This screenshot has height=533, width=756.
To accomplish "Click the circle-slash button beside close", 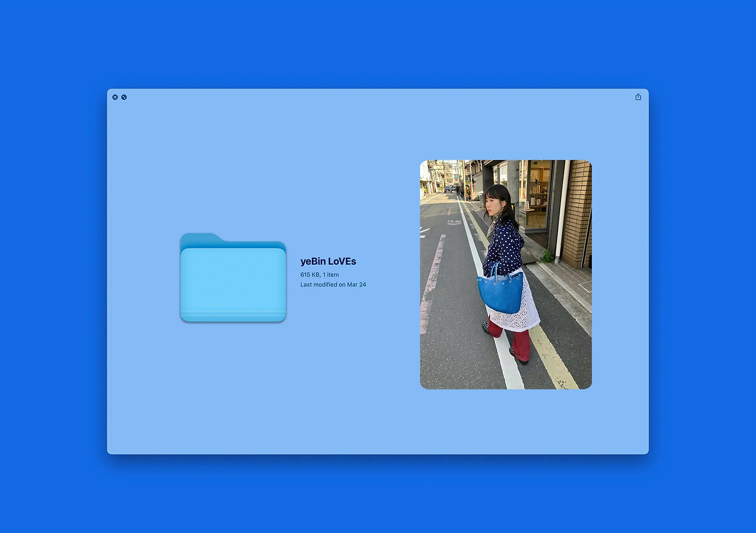I will coord(124,97).
